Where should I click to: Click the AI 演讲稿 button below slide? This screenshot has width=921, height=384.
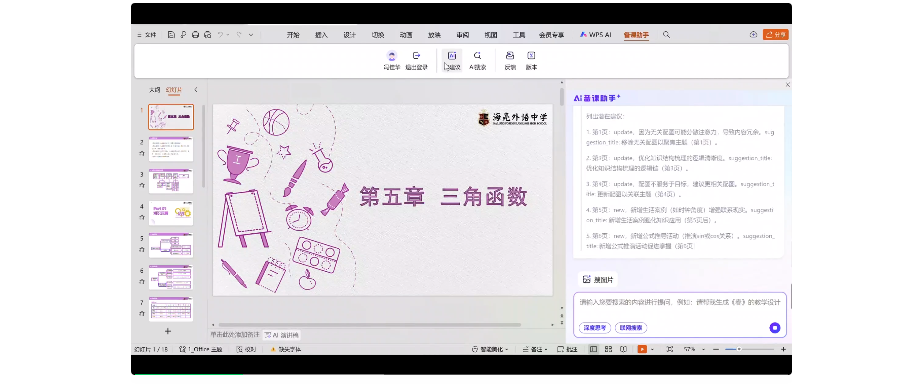pos(281,335)
